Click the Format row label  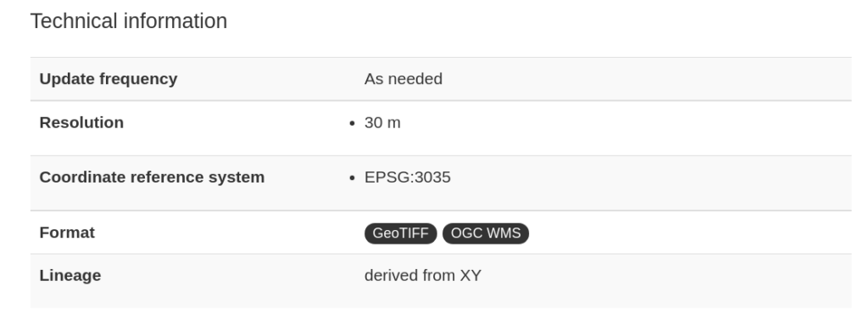[67, 233]
